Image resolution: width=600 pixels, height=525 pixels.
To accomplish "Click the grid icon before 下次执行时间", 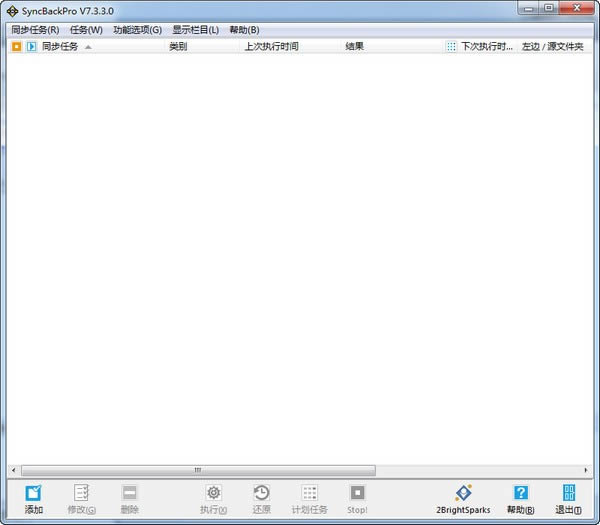I will [451, 46].
